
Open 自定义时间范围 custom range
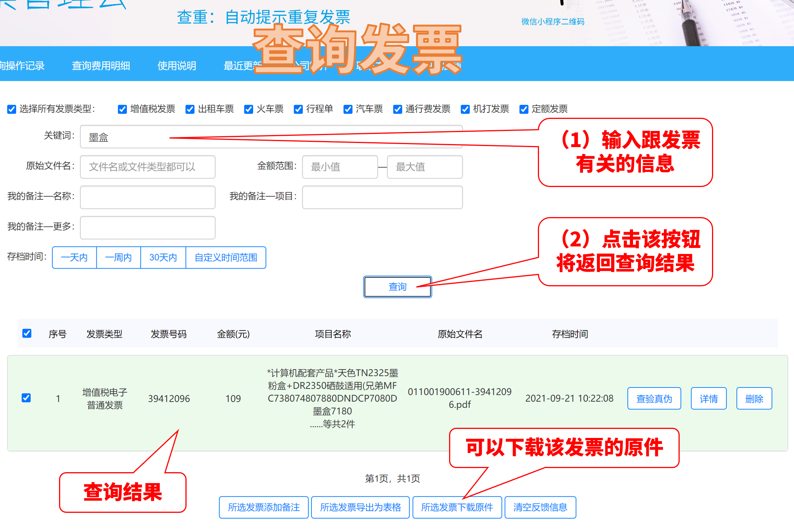226,258
